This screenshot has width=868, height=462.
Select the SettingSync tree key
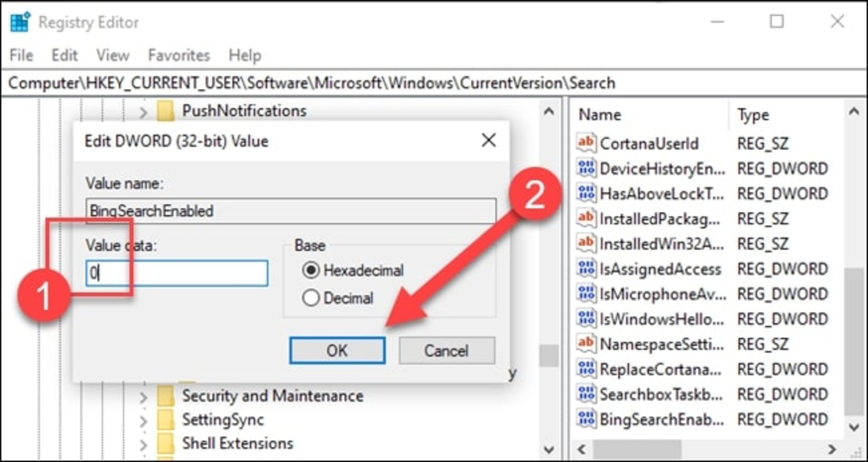pyautogui.click(x=223, y=420)
